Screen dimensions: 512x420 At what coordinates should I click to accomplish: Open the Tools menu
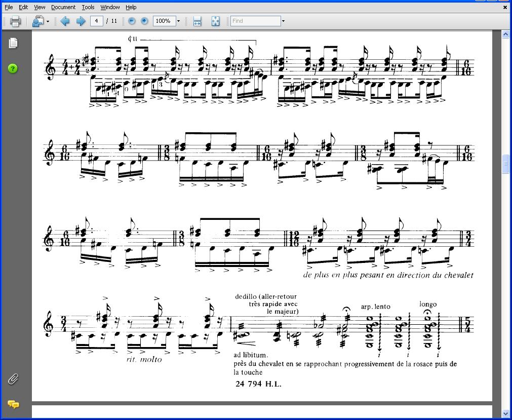(x=88, y=7)
